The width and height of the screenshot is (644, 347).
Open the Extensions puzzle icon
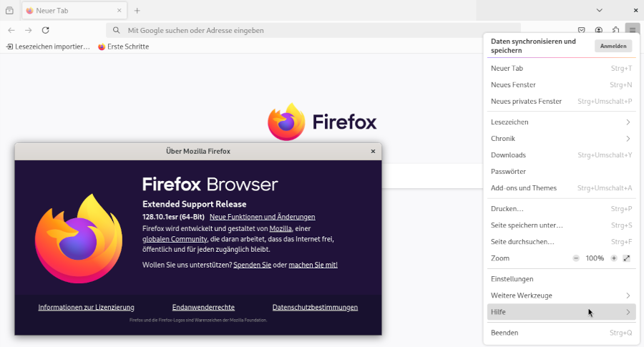click(615, 30)
